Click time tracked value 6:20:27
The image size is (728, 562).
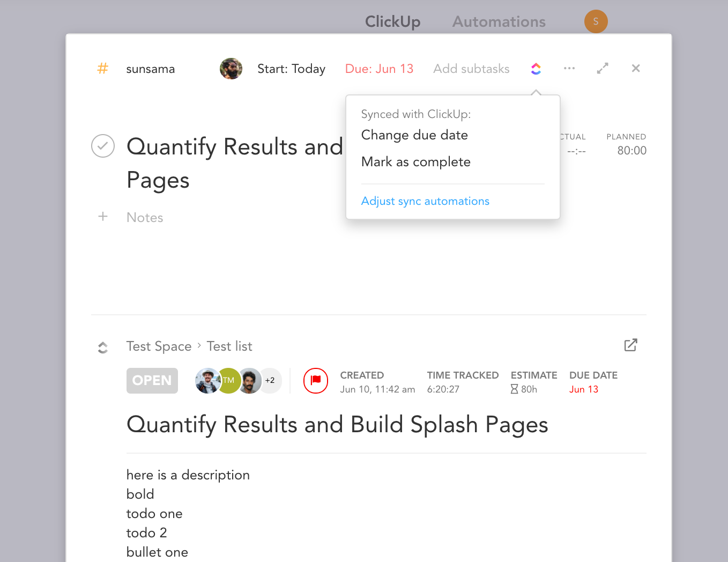443,389
